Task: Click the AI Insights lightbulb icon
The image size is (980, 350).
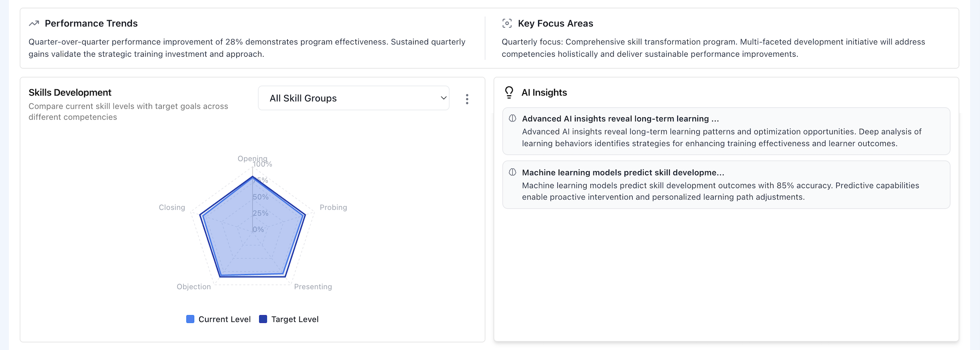Action: 509,92
